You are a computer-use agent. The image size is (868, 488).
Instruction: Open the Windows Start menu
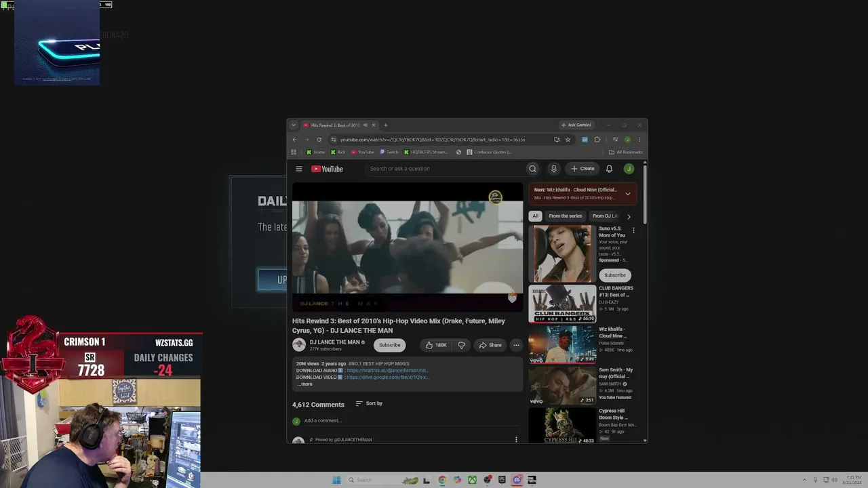tap(336, 480)
